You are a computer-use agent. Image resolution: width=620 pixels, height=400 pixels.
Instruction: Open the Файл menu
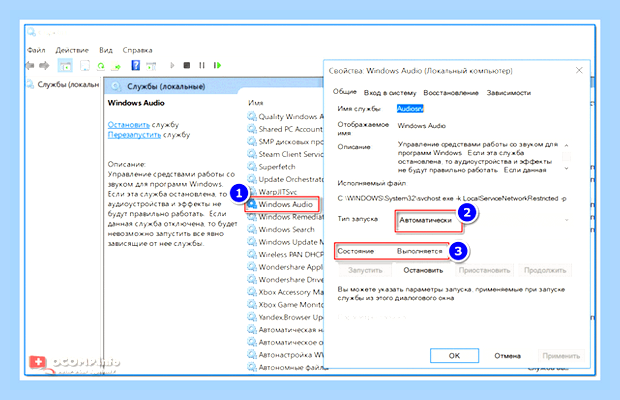pos(36,50)
